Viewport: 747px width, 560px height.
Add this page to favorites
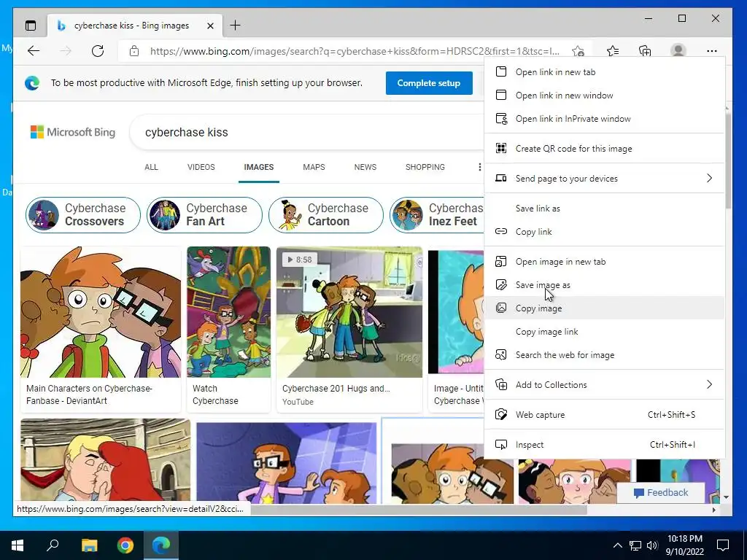(x=578, y=51)
